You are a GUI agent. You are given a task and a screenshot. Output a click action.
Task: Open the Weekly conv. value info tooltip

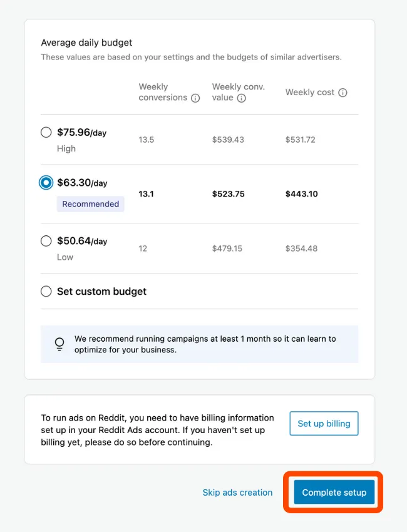point(241,99)
